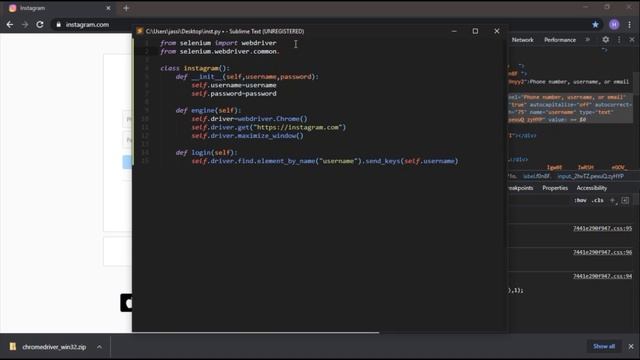Toggle .cls class editor
Image resolution: width=640 pixels, height=360 pixels.
coord(598,200)
